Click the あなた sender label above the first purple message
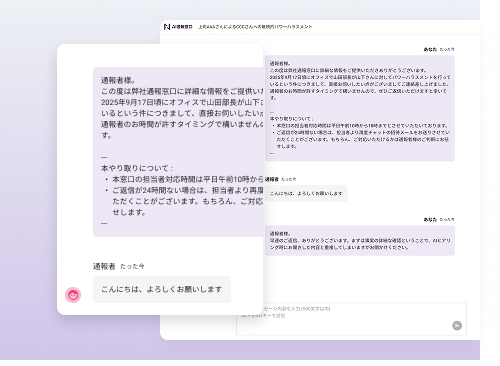500x366 pixels. tap(430, 49)
